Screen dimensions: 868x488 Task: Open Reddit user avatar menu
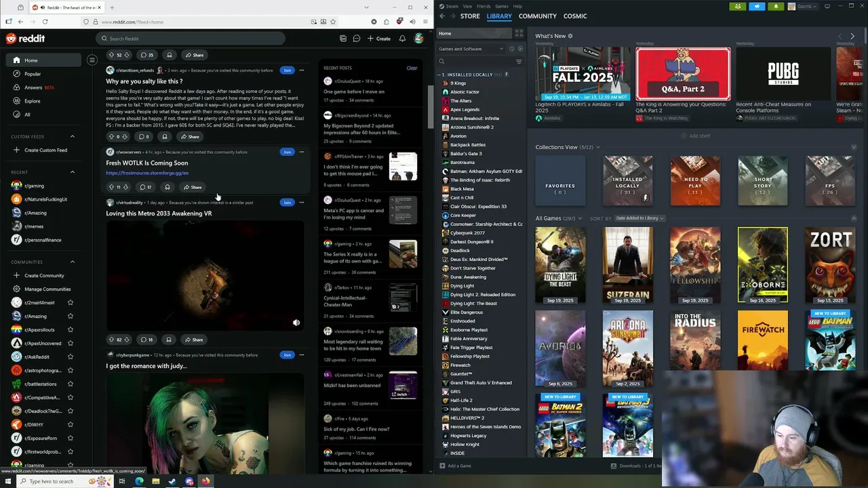[419, 39]
